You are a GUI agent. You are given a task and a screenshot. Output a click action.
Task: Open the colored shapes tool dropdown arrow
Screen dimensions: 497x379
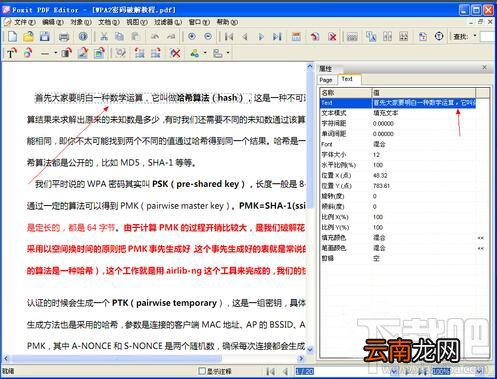click(205, 53)
